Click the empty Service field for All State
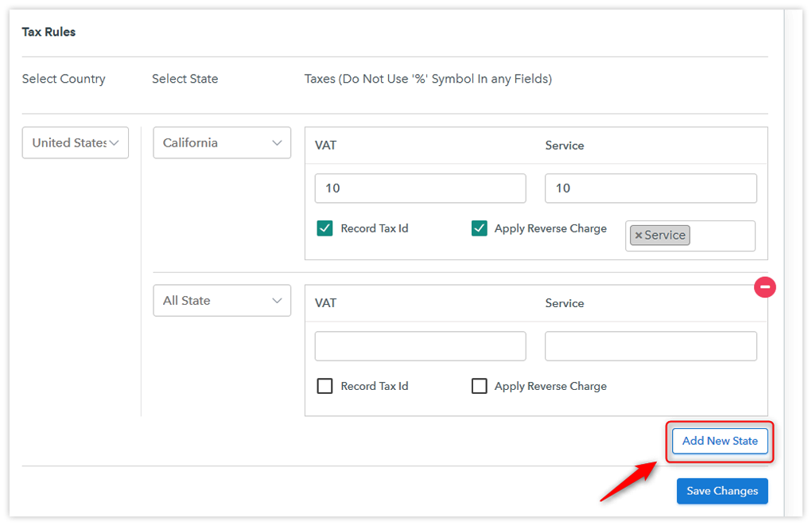 (x=651, y=345)
